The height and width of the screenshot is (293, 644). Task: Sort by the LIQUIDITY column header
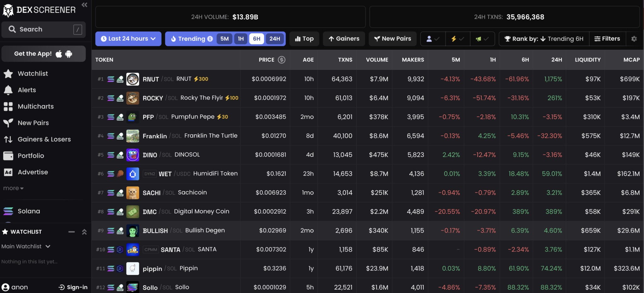588,60
